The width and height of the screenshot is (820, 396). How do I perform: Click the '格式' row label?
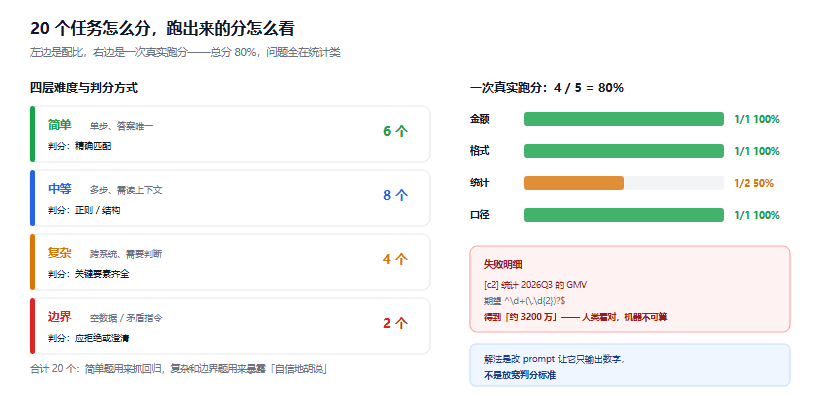pyautogui.click(x=480, y=151)
